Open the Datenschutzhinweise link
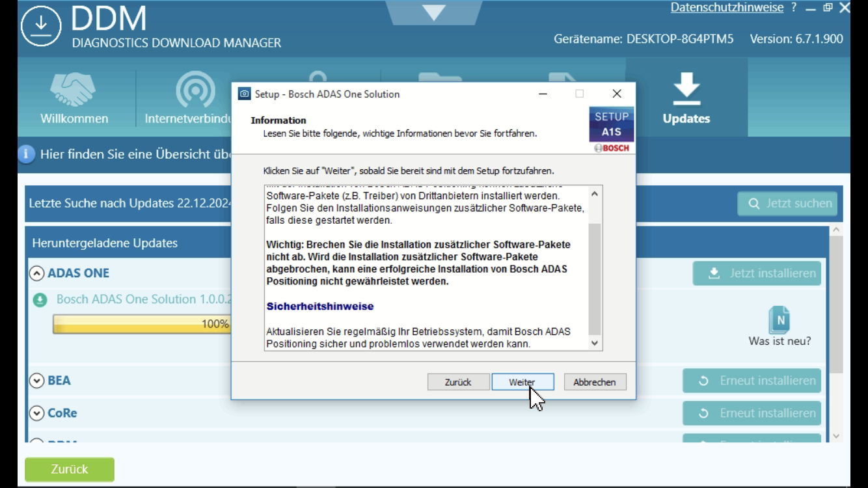This screenshot has height=488, width=868. tap(727, 8)
